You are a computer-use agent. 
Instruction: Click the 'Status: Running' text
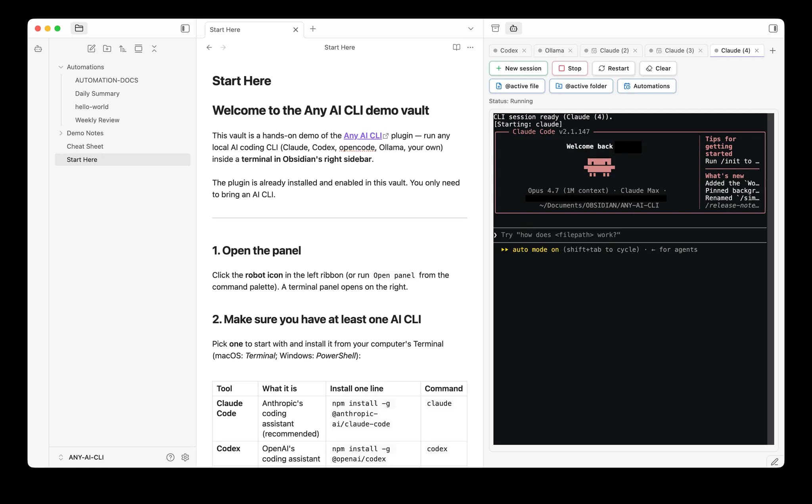tap(511, 101)
